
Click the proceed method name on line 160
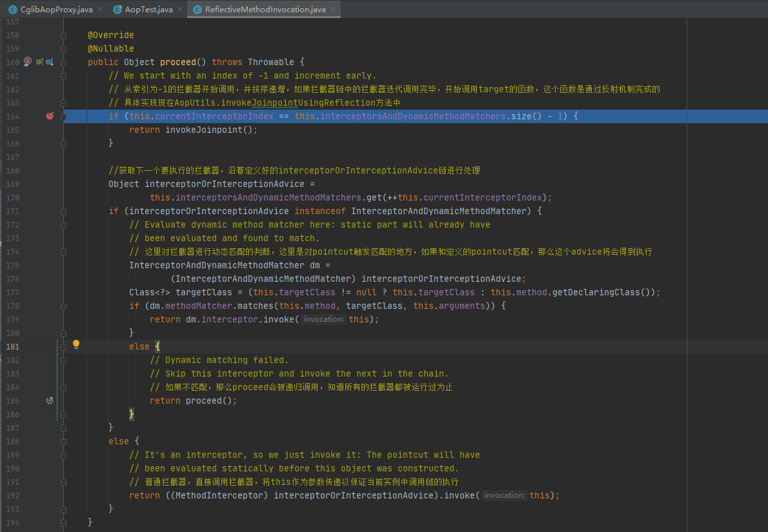pyautogui.click(x=177, y=62)
